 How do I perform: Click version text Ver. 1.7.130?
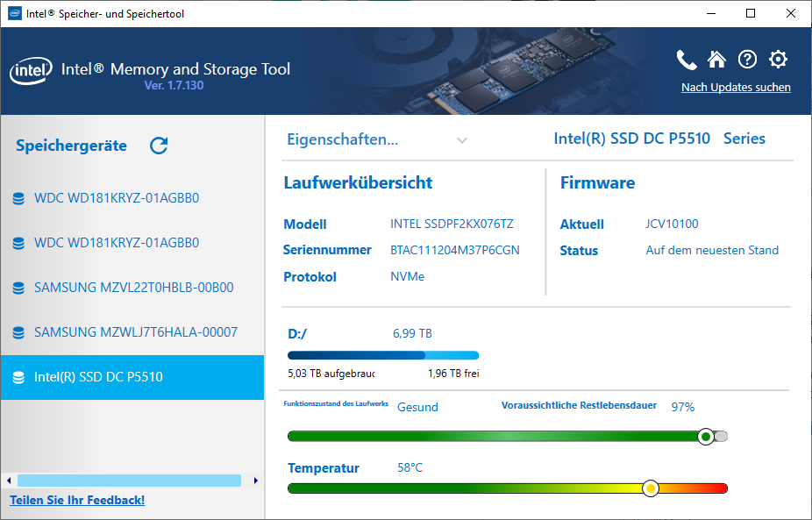click(x=174, y=85)
